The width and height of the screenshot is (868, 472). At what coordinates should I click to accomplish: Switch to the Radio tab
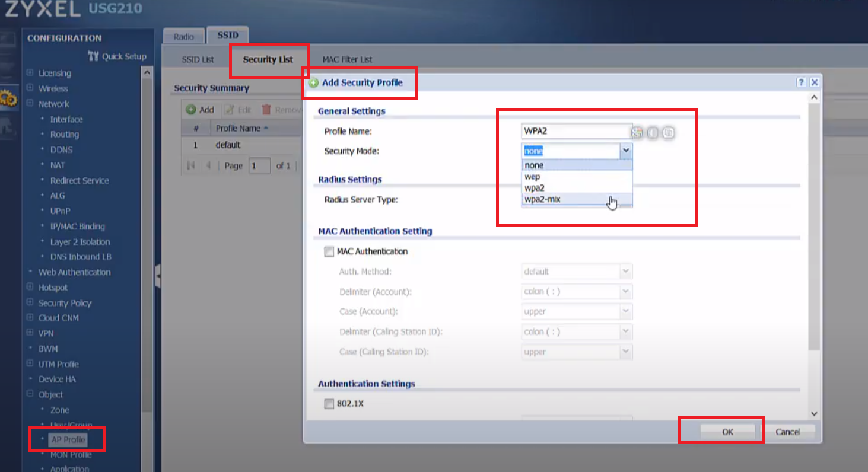[183, 37]
